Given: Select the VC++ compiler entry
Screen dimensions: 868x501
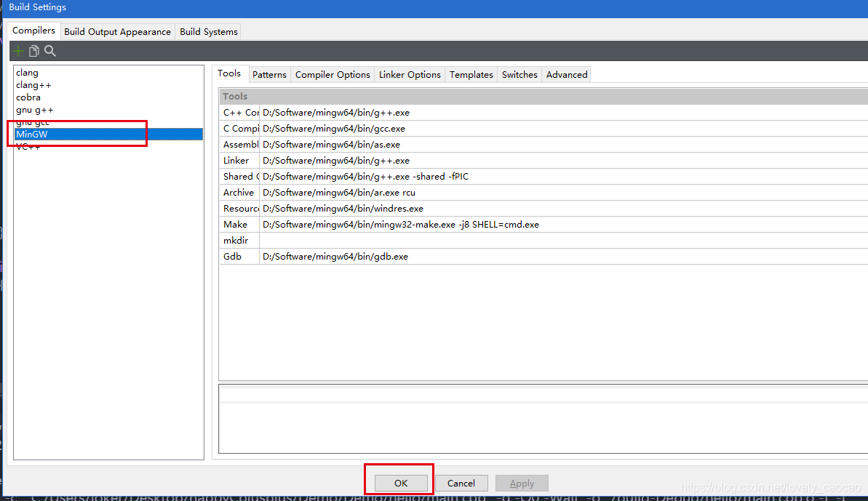Looking at the screenshot, I should pyautogui.click(x=26, y=146).
